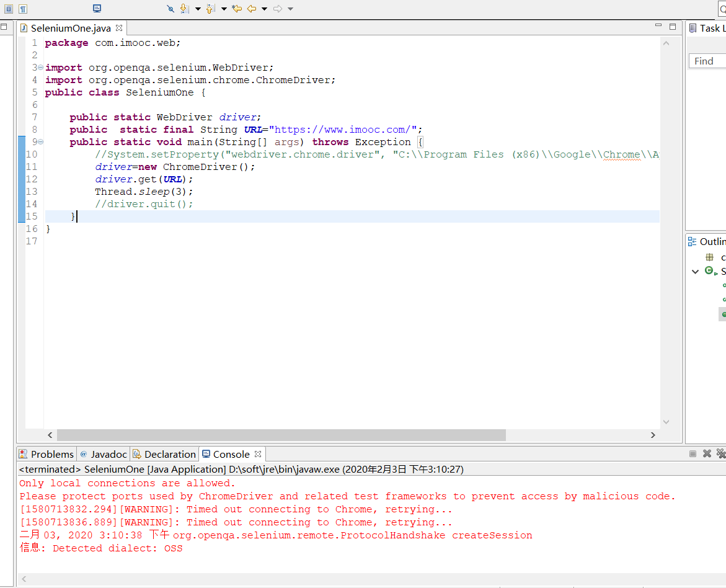The height and width of the screenshot is (588, 726).
Task: Collapse the class node in Outline
Action: (x=695, y=272)
